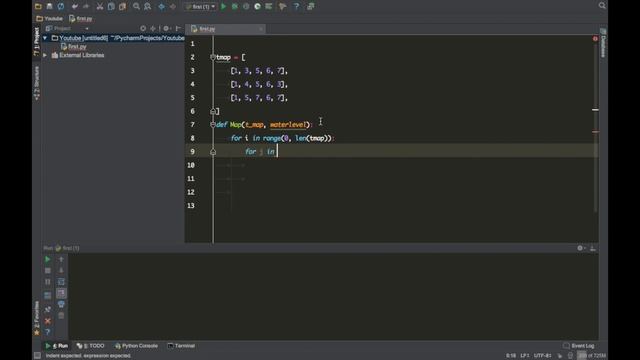Click the red error indicator atop the editor scrollbar
Viewport: 640px width, 360px height.
point(595,39)
